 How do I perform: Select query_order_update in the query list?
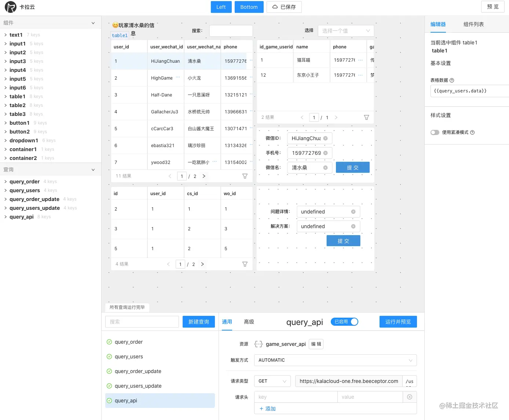(x=160, y=371)
